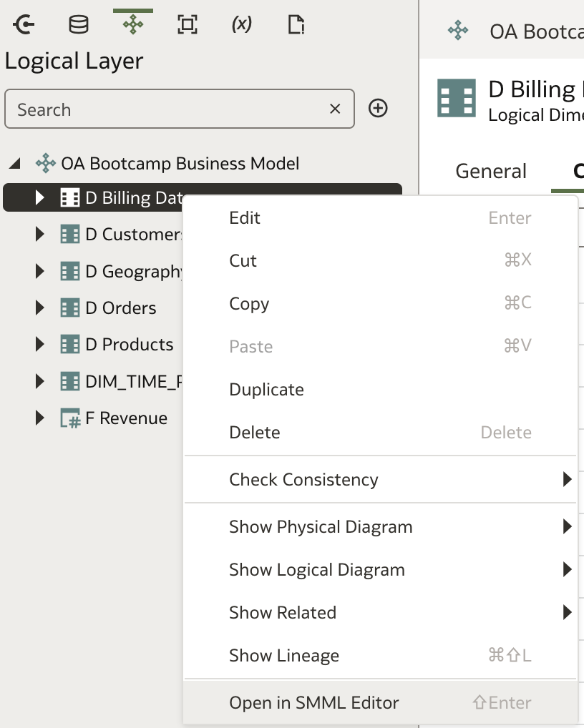Image resolution: width=584 pixels, height=728 pixels.
Task: Click D Geography table icon
Action: [70, 271]
